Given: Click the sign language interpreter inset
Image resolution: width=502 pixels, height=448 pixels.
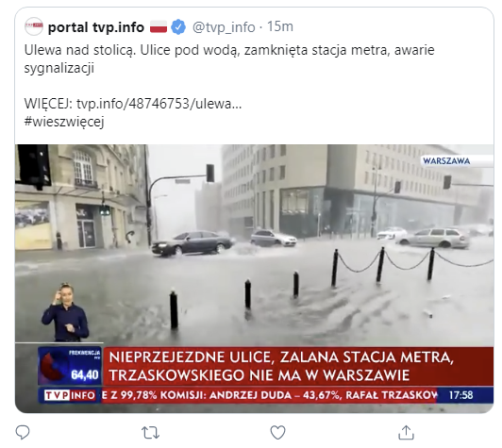Looking at the screenshot, I should click(x=65, y=312).
